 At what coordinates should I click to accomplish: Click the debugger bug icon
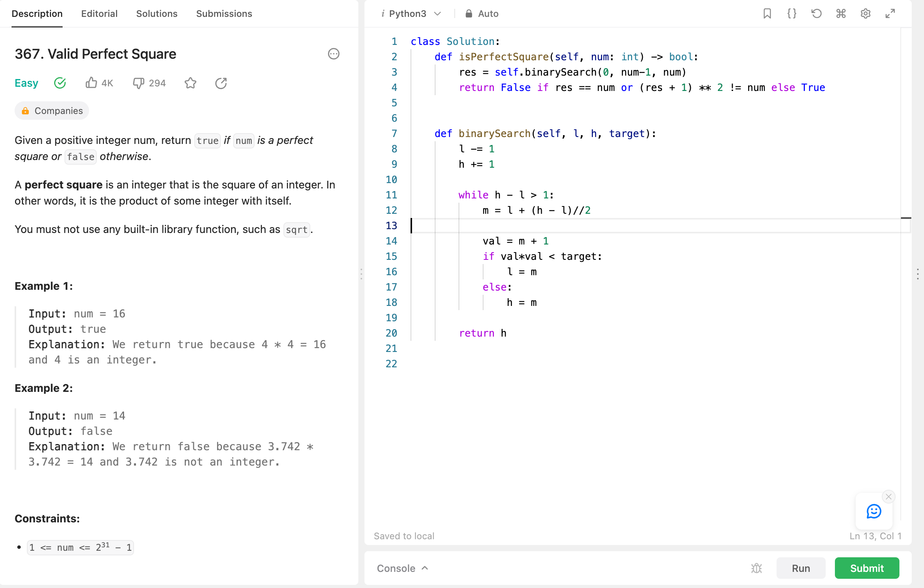[x=756, y=568]
